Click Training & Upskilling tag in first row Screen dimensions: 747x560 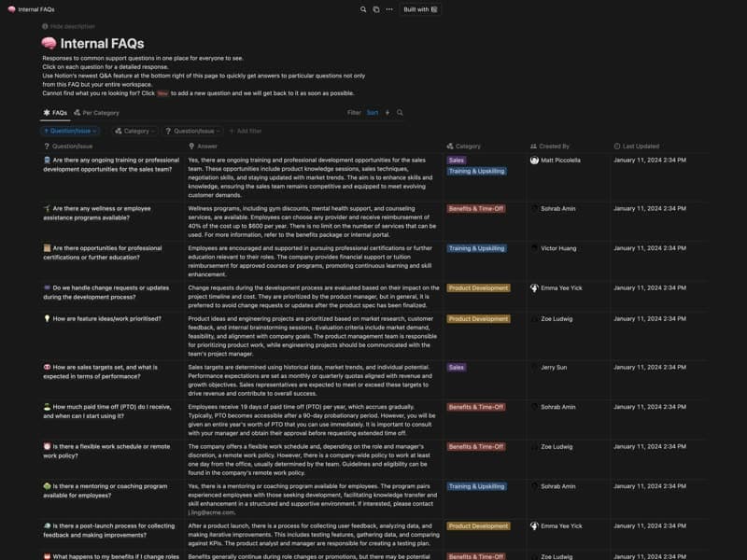coord(476,171)
